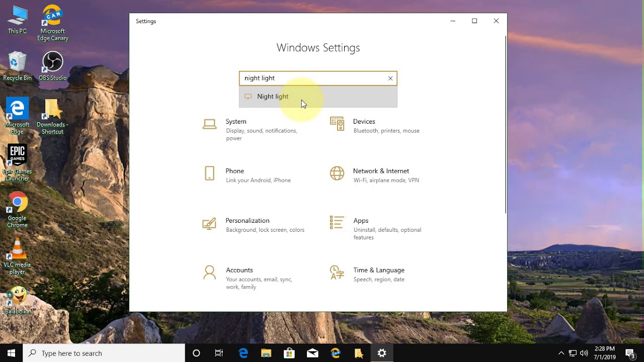Open Personalization settings icon

[209, 223]
